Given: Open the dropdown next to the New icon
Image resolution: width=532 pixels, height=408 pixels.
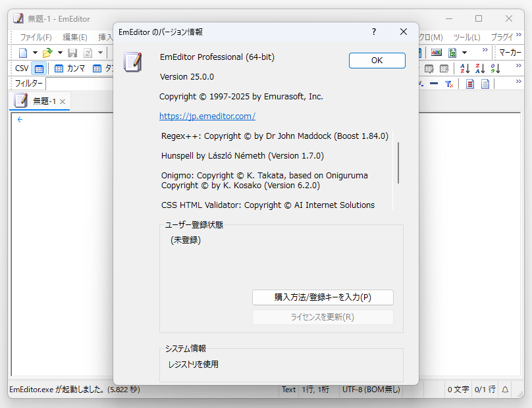Looking at the screenshot, I should (35, 51).
